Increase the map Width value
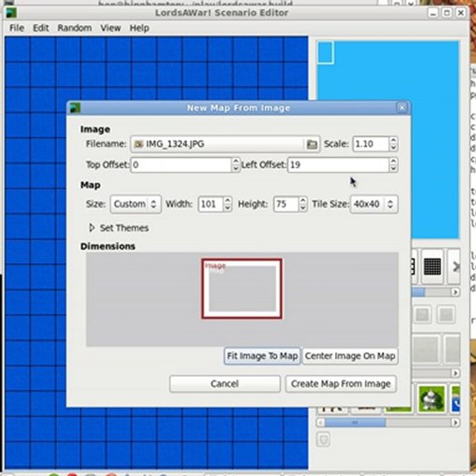476x476 pixels. coord(228,201)
